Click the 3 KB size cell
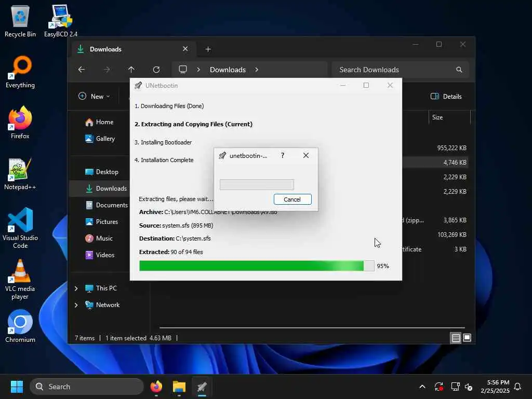Screen dimensions: 532x399 point(460,249)
